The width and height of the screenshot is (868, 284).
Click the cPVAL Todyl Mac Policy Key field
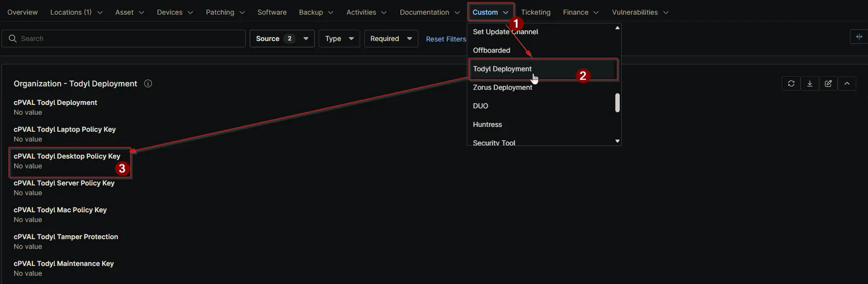pyautogui.click(x=60, y=215)
